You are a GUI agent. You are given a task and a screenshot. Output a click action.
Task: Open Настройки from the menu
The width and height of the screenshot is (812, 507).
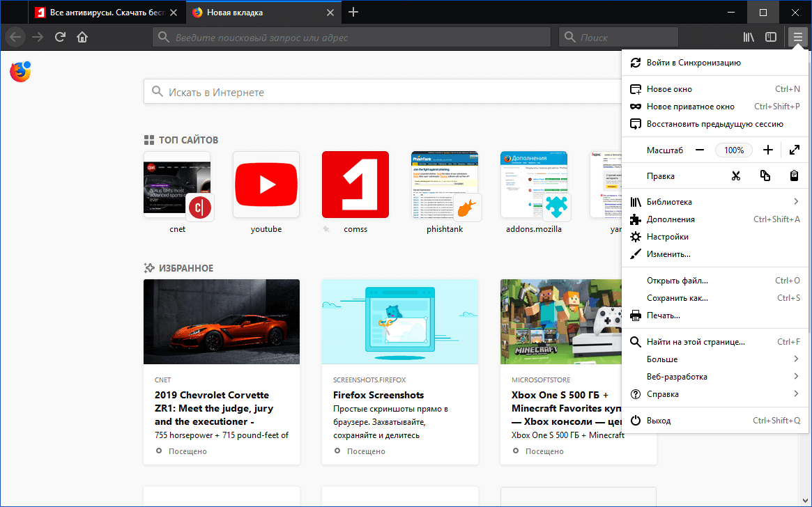(x=670, y=236)
